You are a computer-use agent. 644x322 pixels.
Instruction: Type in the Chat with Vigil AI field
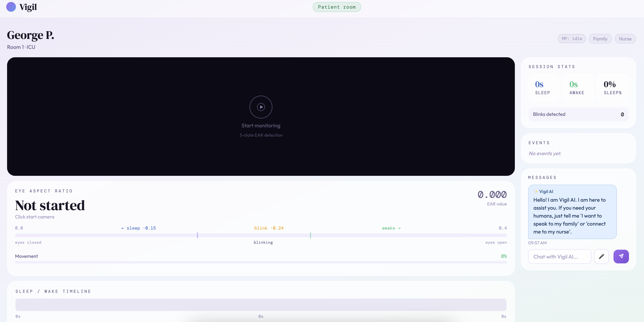pos(559,257)
